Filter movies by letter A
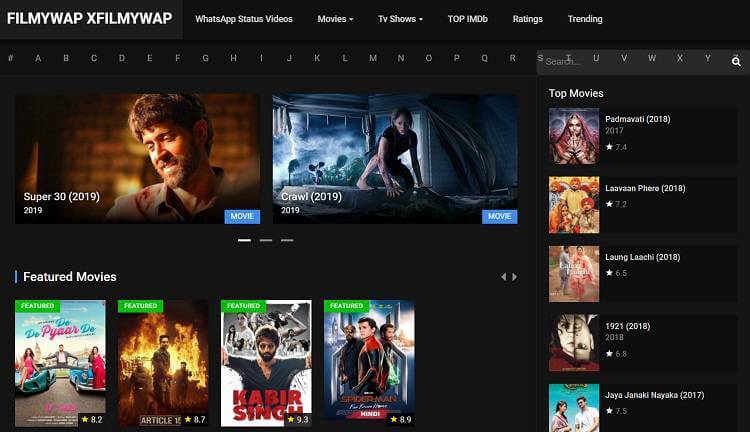750x432 pixels. 38,58
